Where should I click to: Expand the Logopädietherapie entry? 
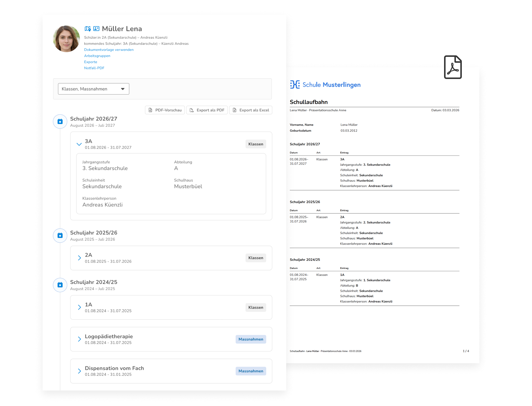point(79,339)
